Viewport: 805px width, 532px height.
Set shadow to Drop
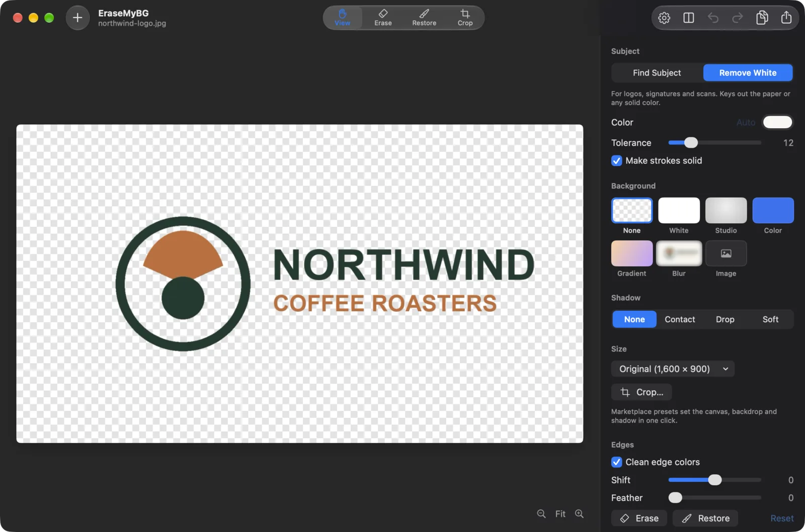725,319
